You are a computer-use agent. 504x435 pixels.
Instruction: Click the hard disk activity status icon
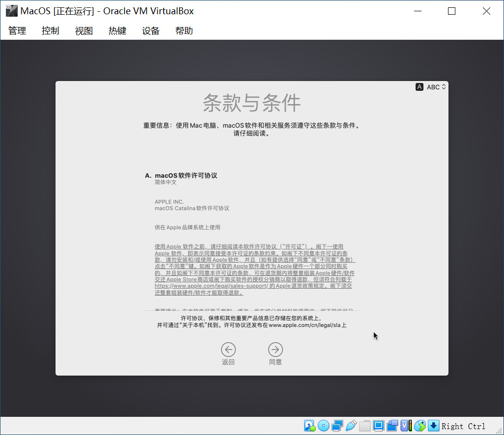point(309,426)
